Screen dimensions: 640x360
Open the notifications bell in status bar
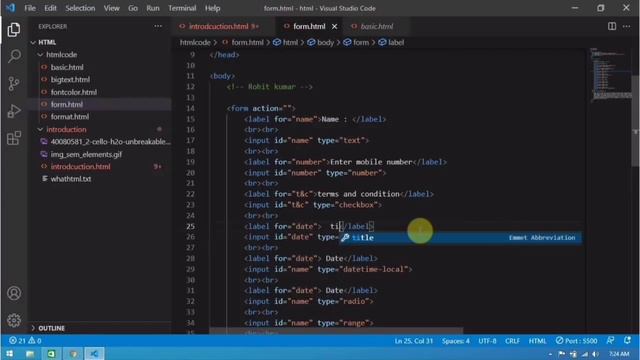point(627,340)
